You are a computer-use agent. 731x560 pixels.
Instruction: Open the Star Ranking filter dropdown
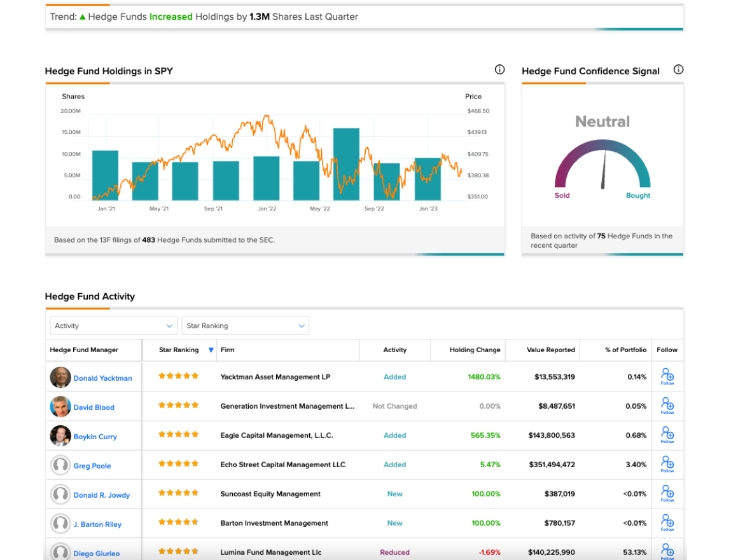pos(245,325)
